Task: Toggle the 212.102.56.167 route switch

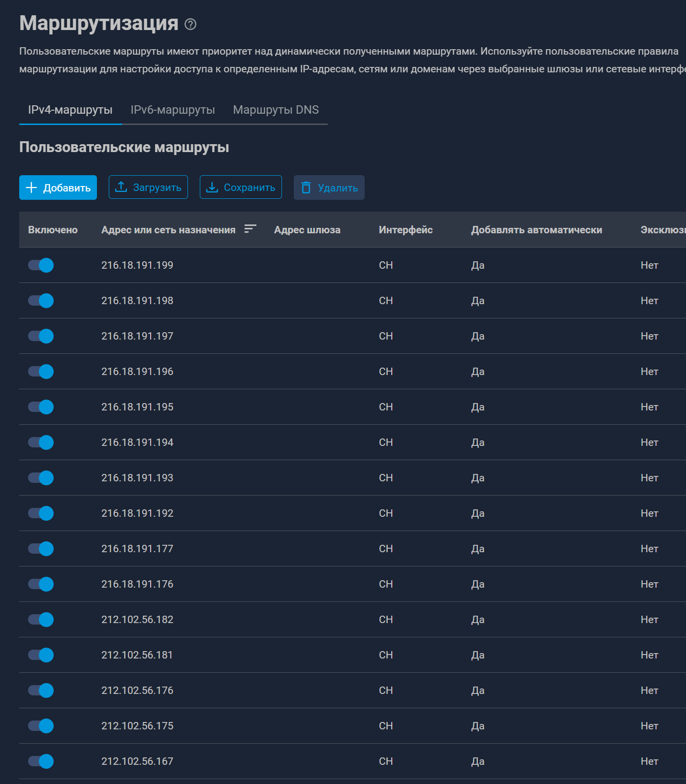Action: (x=41, y=761)
